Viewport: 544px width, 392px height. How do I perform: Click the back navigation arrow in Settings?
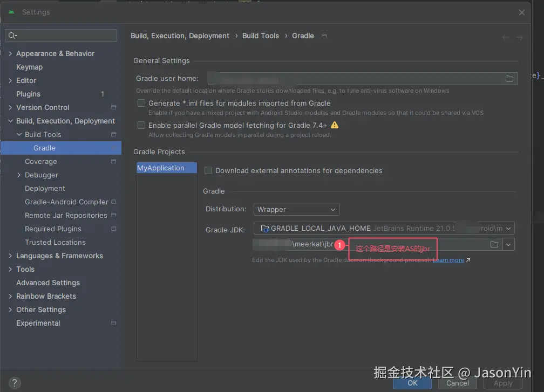click(506, 37)
